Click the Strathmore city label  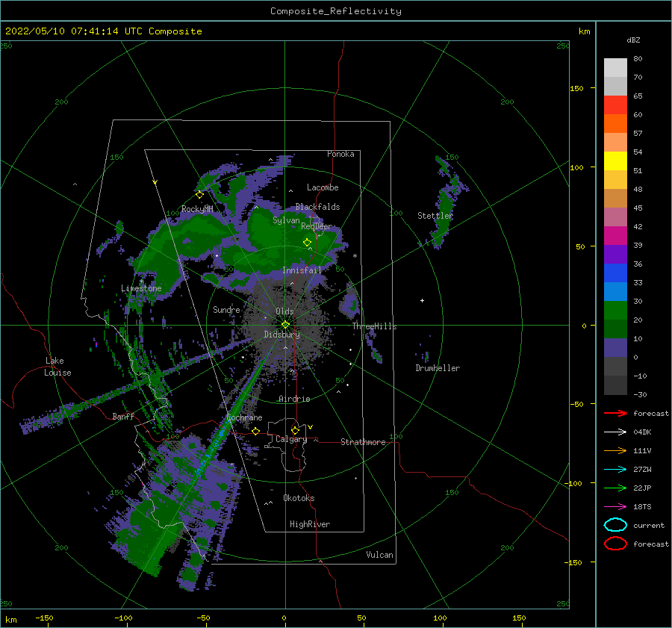[363, 442]
